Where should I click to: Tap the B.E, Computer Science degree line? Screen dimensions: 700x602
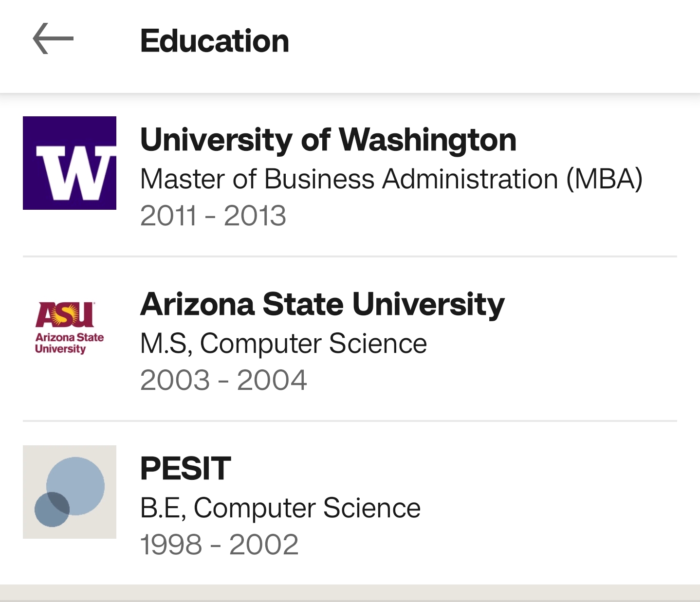(x=280, y=508)
